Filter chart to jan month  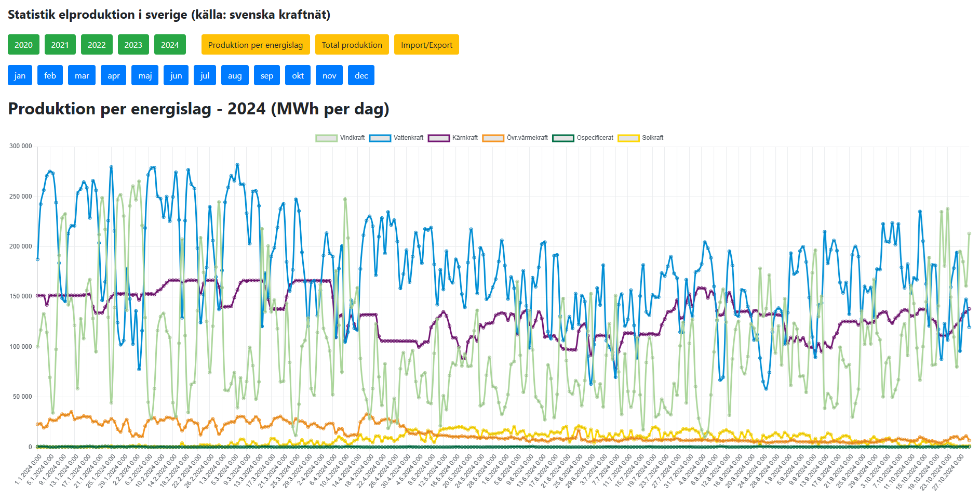(20, 75)
